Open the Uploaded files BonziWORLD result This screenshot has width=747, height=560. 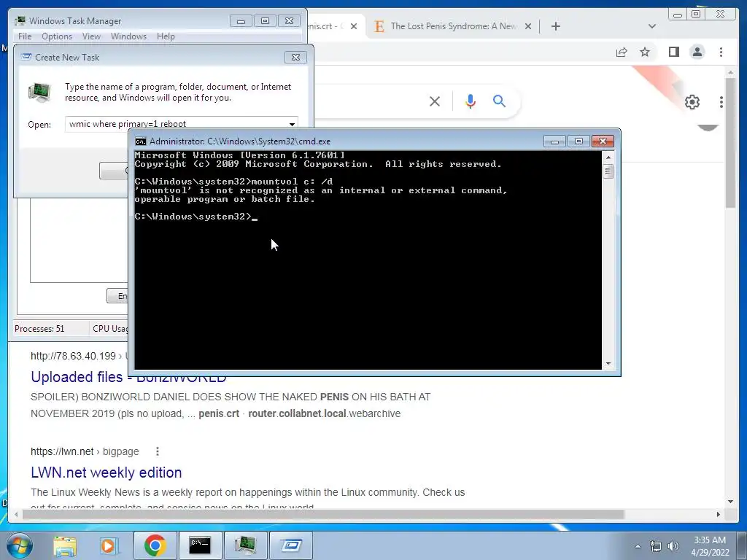[x=128, y=377]
